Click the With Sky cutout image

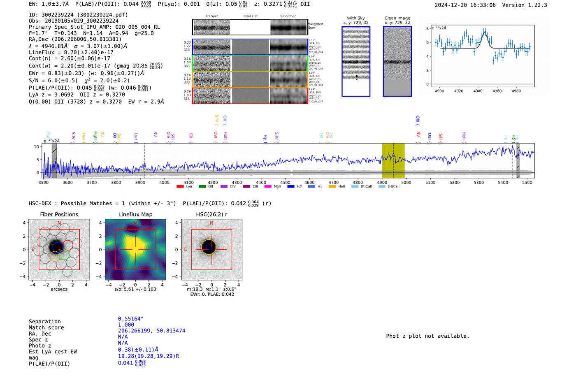[356, 61]
